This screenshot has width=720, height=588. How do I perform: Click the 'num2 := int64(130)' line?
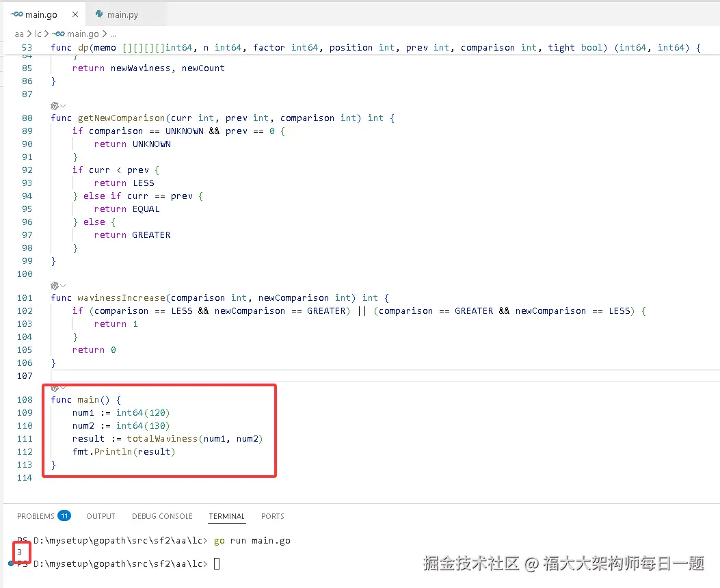pyautogui.click(x=121, y=425)
